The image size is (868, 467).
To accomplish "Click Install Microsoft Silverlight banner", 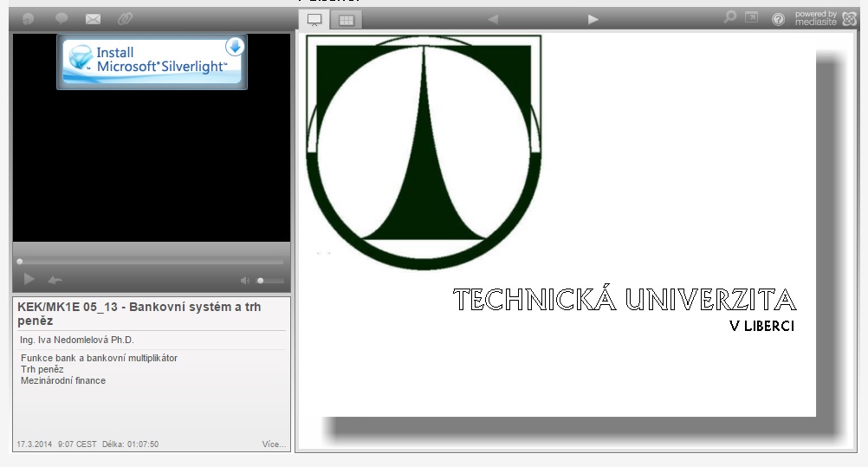I will [152, 61].
